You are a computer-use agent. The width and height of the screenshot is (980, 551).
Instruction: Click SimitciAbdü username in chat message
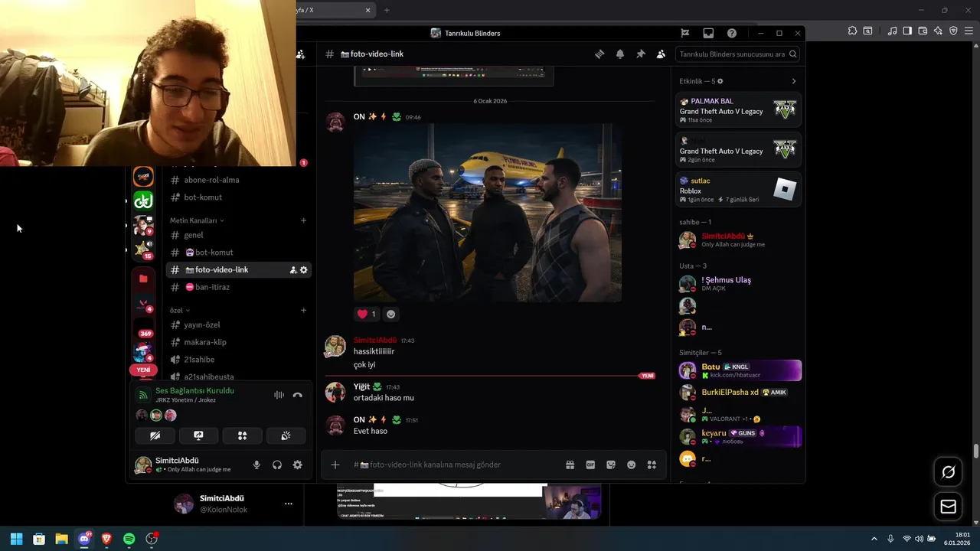point(375,341)
